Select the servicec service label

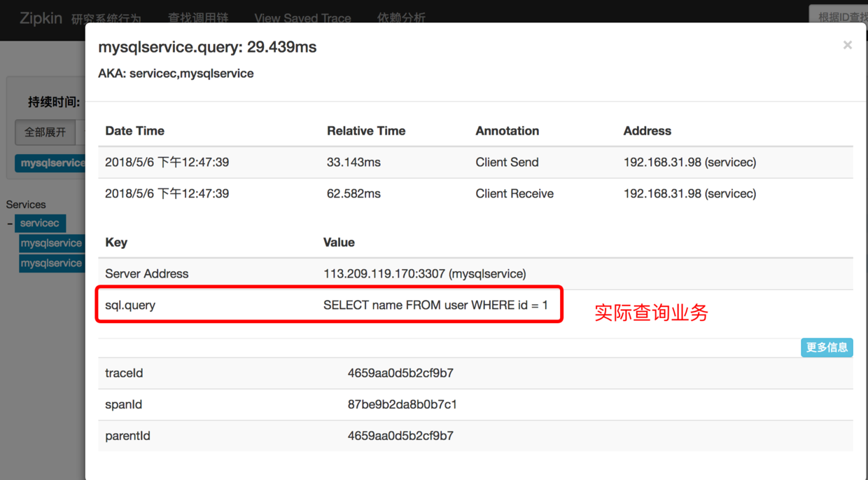pos(40,224)
